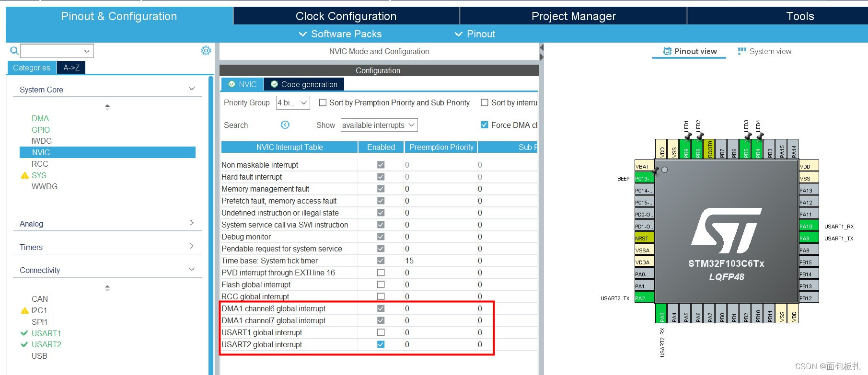Toggle Sort by interrupts checkbox
The height and width of the screenshot is (375, 868).
click(485, 102)
